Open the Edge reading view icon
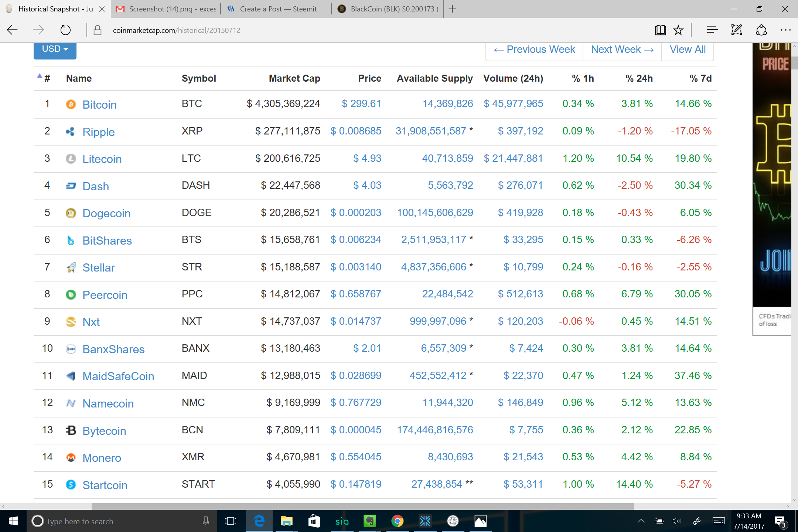 pyautogui.click(x=660, y=30)
